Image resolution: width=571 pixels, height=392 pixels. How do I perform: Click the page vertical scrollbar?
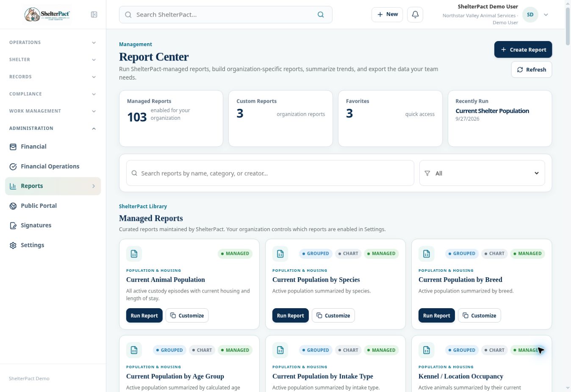[568, 26]
